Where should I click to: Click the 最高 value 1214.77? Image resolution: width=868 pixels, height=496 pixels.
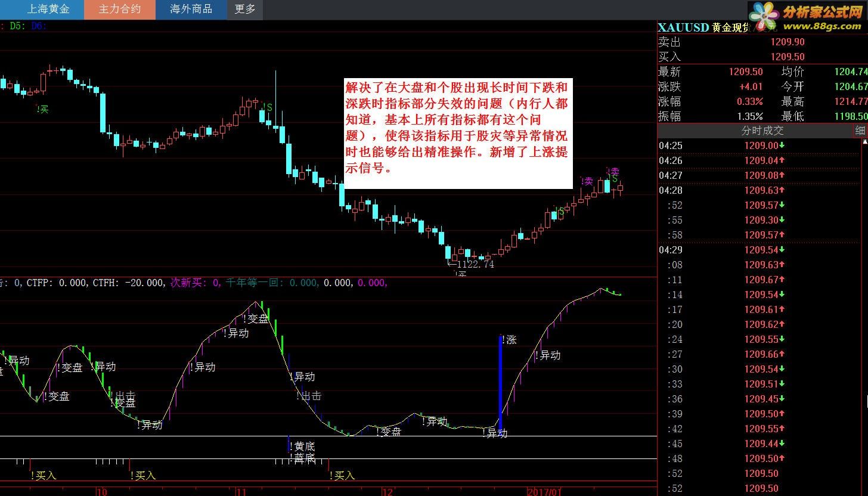click(851, 101)
